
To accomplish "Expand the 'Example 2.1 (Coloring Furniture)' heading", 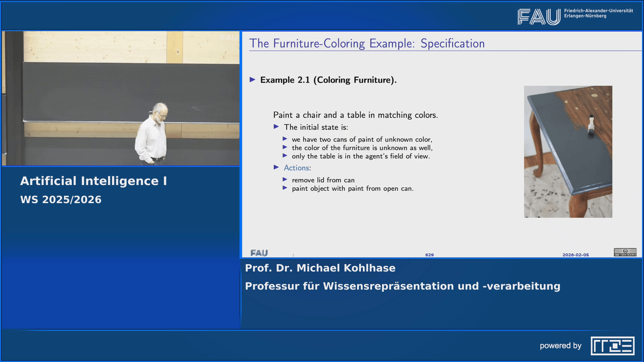I will (x=328, y=80).
